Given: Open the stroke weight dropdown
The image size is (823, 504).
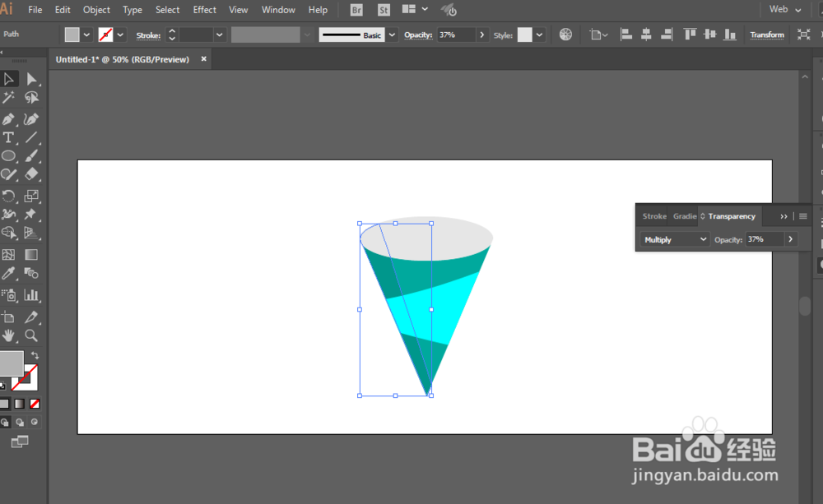Looking at the screenshot, I should tap(220, 35).
